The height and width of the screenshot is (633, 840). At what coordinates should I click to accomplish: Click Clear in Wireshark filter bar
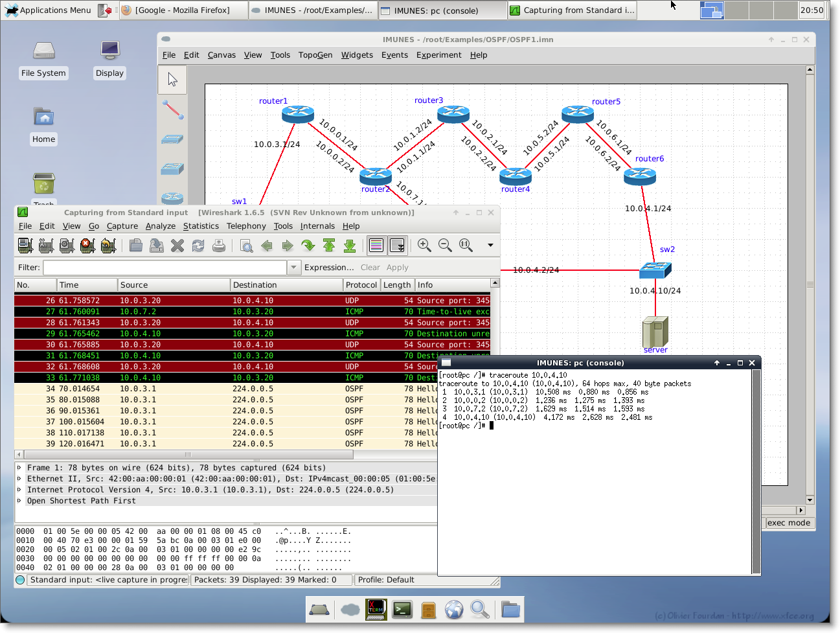(370, 268)
